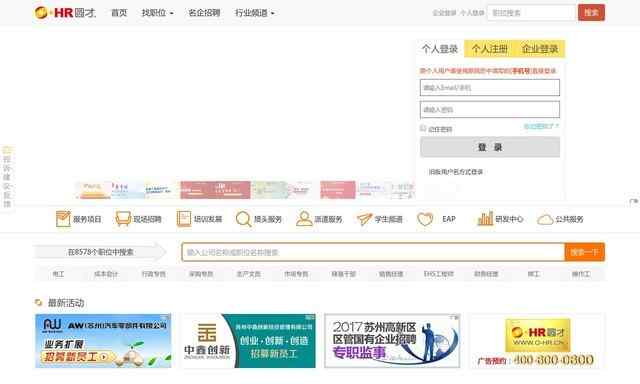The height and width of the screenshot is (384, 640).
Task: Focus the password login input
Action: 490,109
